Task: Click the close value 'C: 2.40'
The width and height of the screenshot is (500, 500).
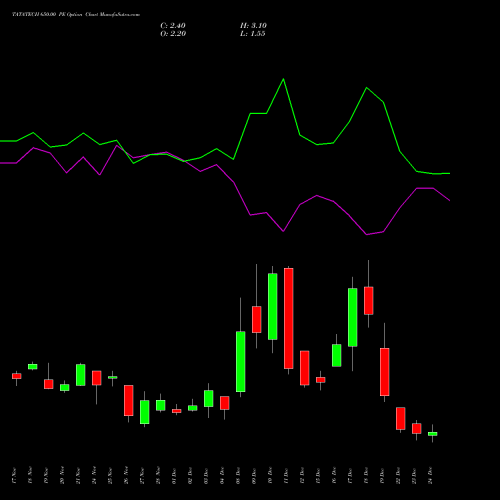Action: 173,26
